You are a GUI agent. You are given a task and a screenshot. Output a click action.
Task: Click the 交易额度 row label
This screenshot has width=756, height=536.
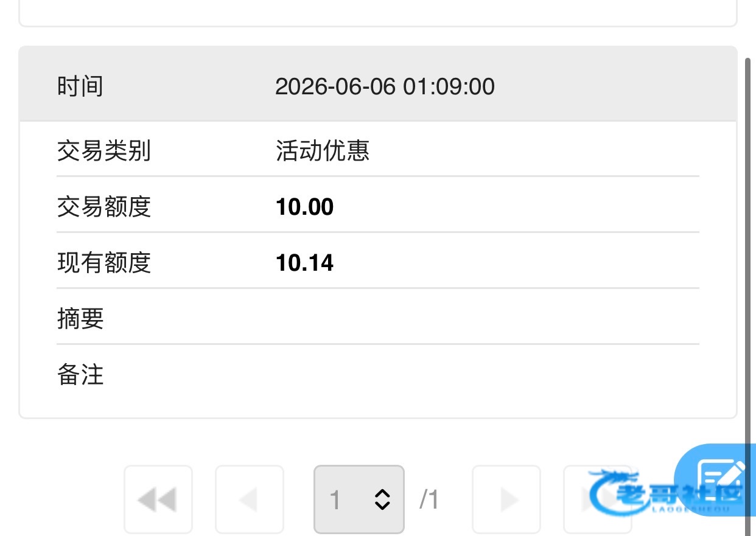coord(103,207)
